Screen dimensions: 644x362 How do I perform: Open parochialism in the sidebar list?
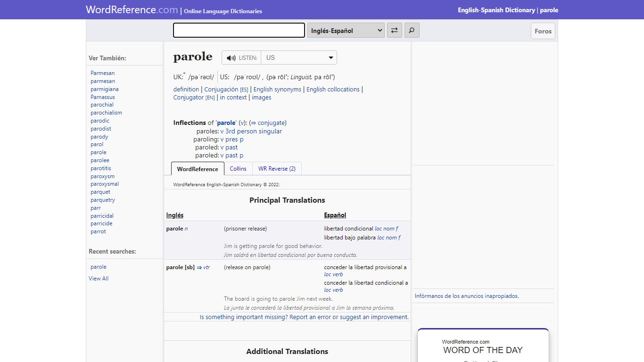click(x=106, y=113)
